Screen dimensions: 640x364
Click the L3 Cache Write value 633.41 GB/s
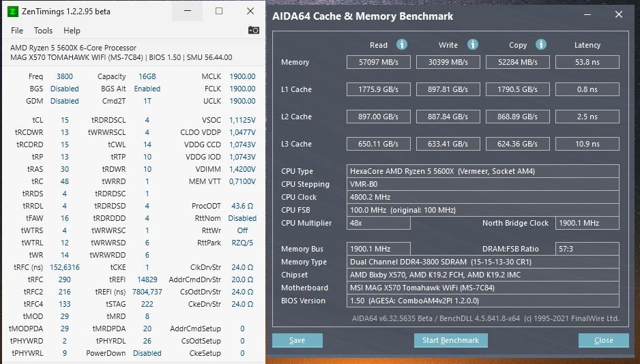point(448,144)
